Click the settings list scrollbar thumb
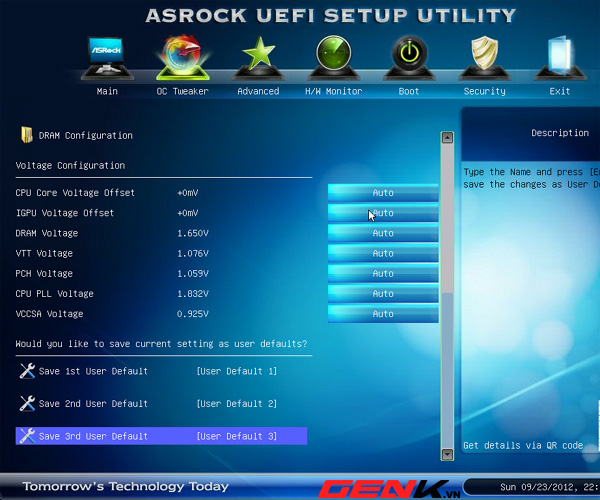The width and height of the screenshot is (600, 500). click(447, 219)
